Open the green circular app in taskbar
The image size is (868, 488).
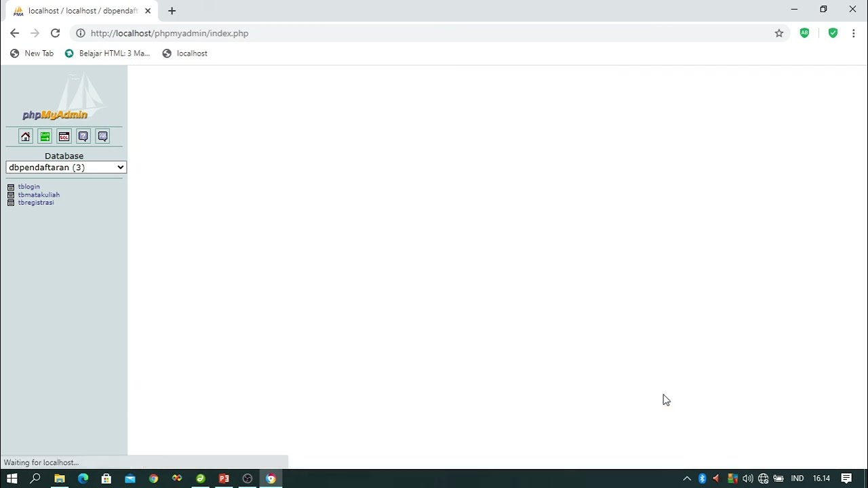click(201, 479)
